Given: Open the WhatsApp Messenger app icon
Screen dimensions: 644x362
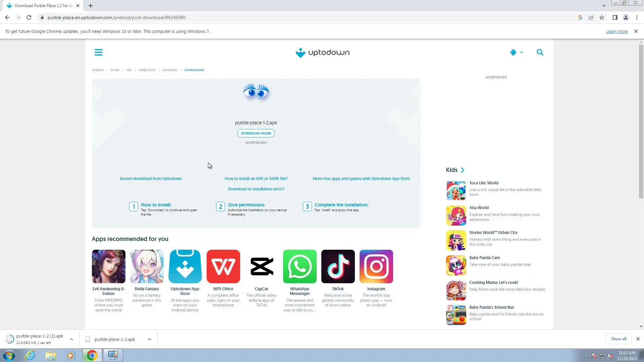Looking at the screenshot, I should [300, 266].
